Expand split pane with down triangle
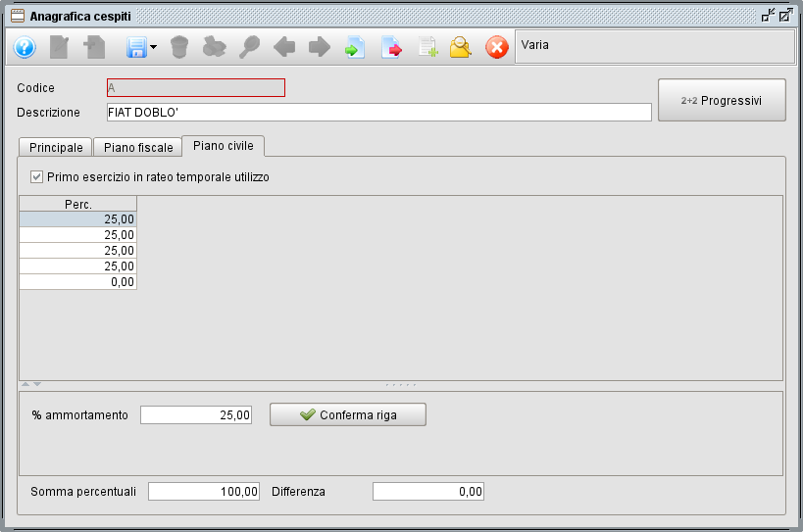Screen dimensions: 803x532 [x=37, y=384]
